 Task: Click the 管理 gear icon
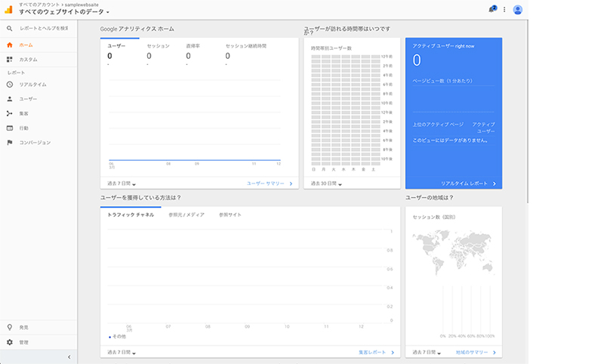point(10,342)
